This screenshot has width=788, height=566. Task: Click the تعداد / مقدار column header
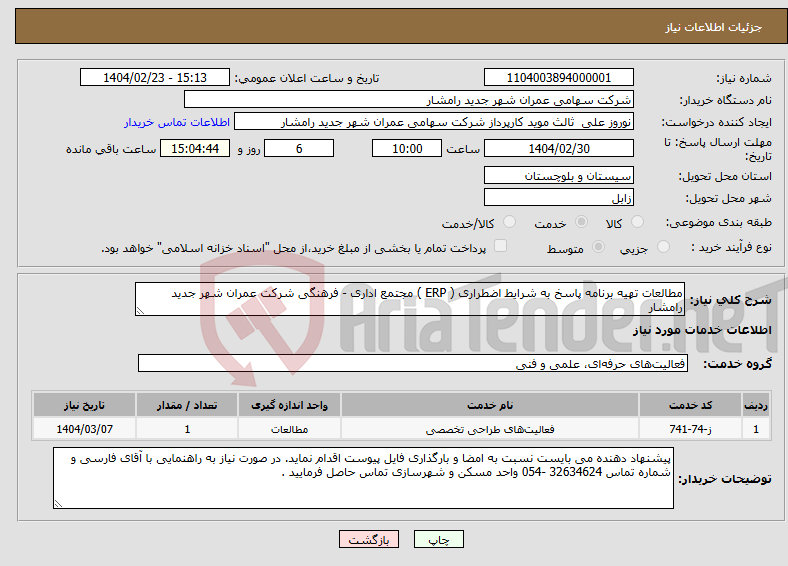[187, 405]
